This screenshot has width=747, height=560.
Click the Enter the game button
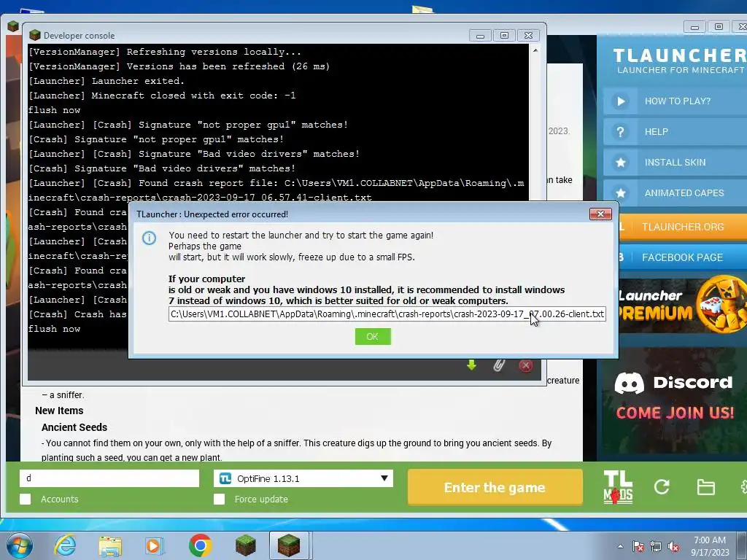(495, 487)
